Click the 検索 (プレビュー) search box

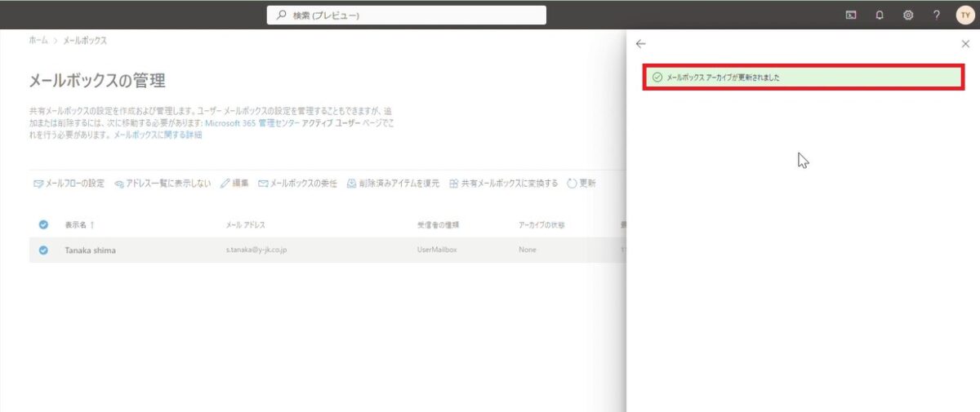point(407,15)
